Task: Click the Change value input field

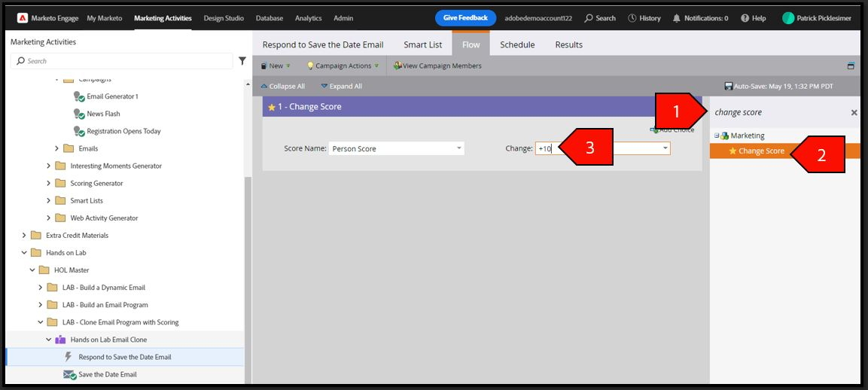Action: (x=598, y=148)
